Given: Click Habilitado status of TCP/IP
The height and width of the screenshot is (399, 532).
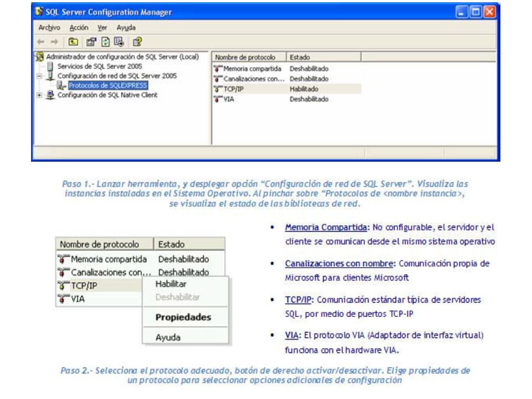Looking at the screenshot, I should (304, 89).
